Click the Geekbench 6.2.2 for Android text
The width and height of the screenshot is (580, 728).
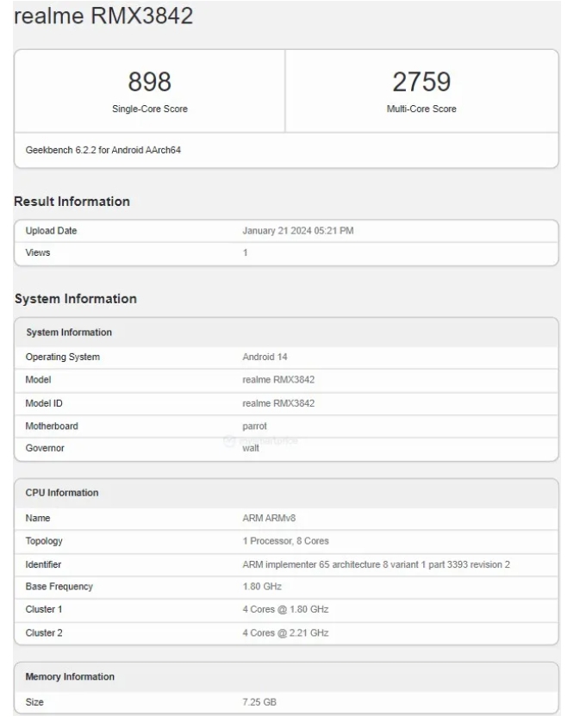(x=103, y=150)
